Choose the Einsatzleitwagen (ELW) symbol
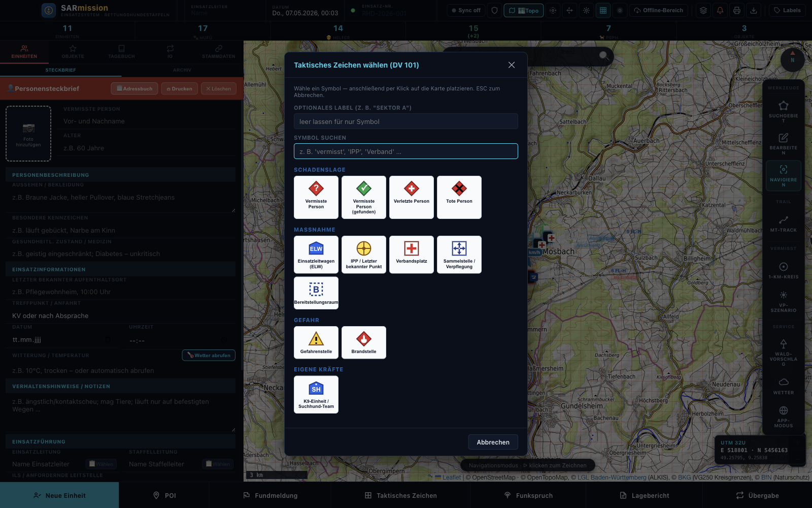The height and width of the screenshot is (508, 812). click(x=316, y=255)
